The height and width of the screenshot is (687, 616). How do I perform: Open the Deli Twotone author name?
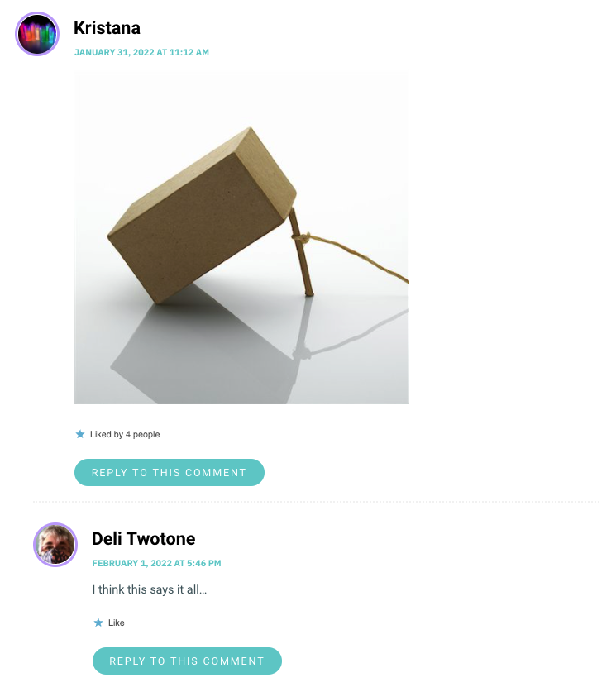click(x=143, y=539)
